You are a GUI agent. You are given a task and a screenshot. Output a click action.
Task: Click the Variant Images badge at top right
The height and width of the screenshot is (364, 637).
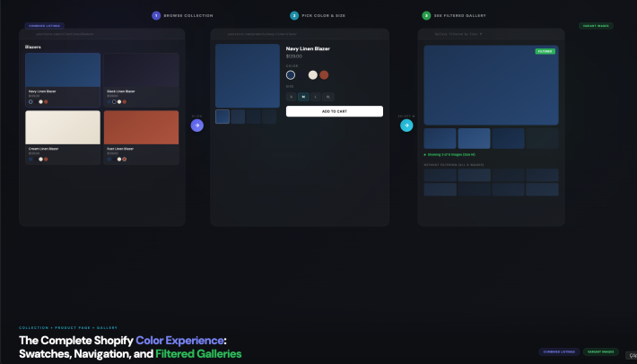pyautogui.click(x=596, y=26)
